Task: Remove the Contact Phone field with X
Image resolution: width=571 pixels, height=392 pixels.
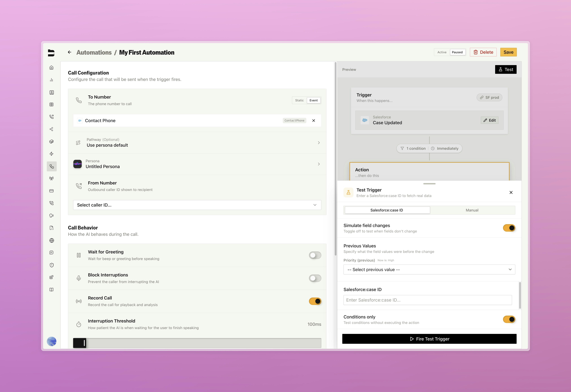Action: click(314, 121)
